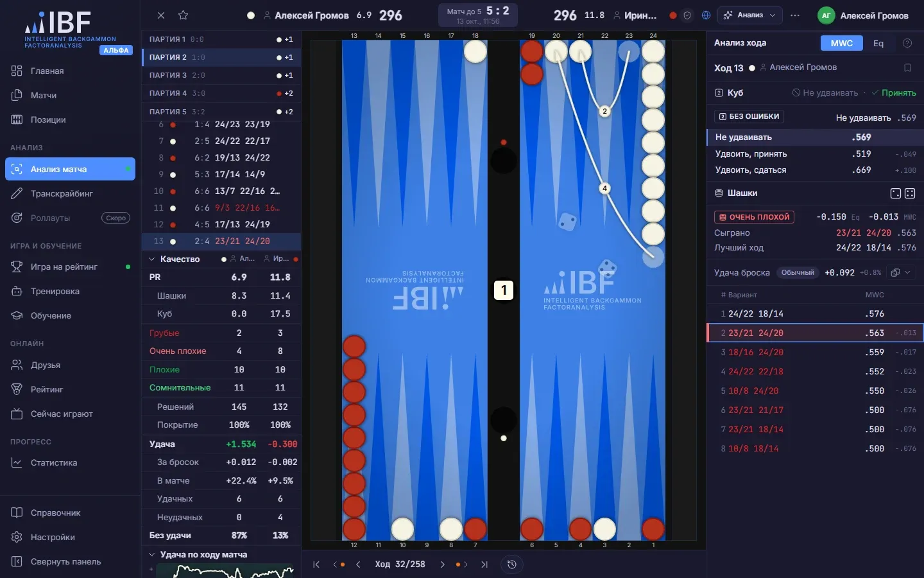
Task: Jump to the last move of the match
Action: coord(484,565)
